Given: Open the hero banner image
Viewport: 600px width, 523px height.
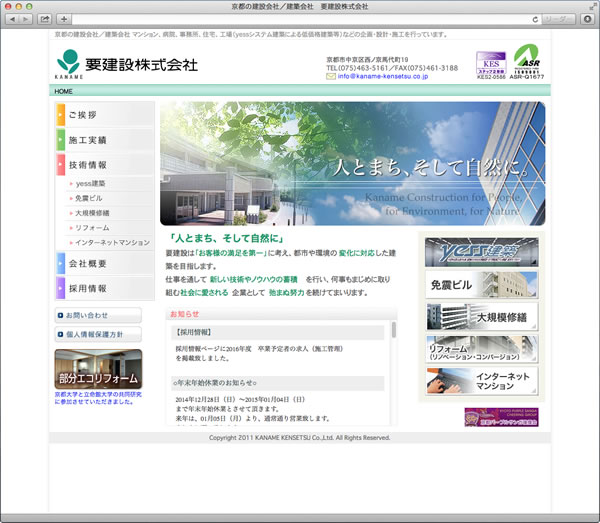Looking at the screenshot, I should coord(352,163).
